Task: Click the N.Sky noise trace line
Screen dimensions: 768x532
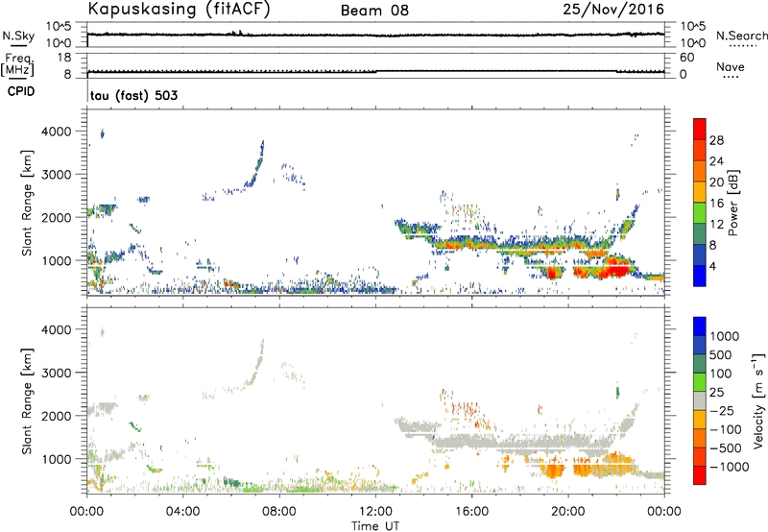Action: coord(375,35)
